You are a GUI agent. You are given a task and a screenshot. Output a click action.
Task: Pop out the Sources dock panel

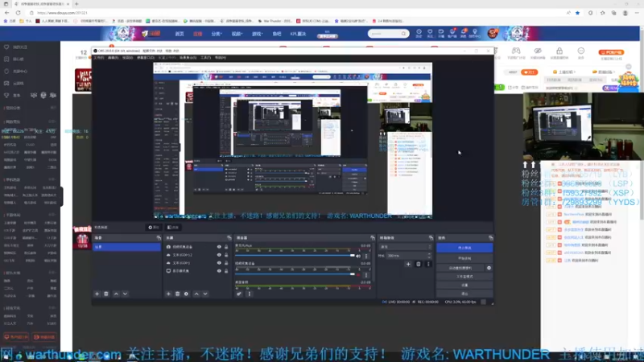tap(229, 238)
